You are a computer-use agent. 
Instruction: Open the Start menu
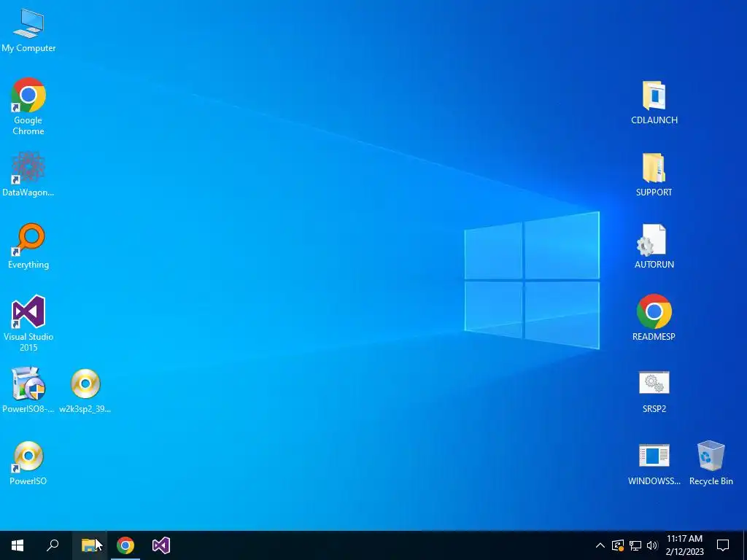18,545
